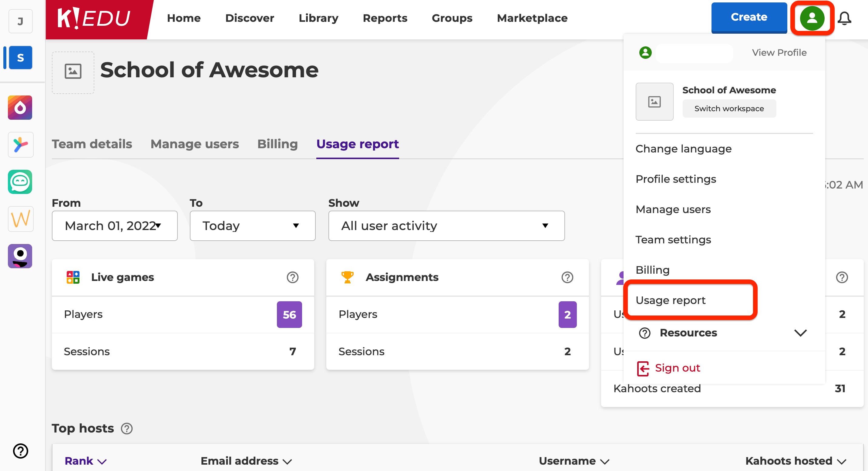The width and height of the screenshot is (868, 471).
Task: Switch to the Manage users tab
Action: click(194, 144)
